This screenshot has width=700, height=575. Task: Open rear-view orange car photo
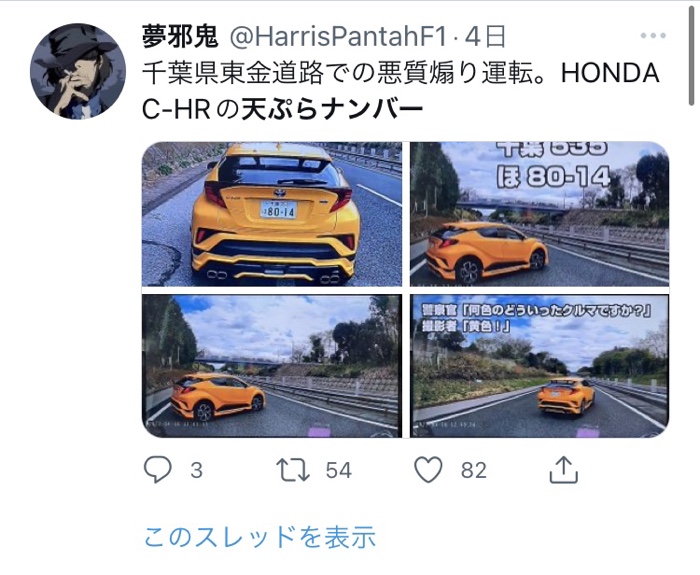point(272,214)
